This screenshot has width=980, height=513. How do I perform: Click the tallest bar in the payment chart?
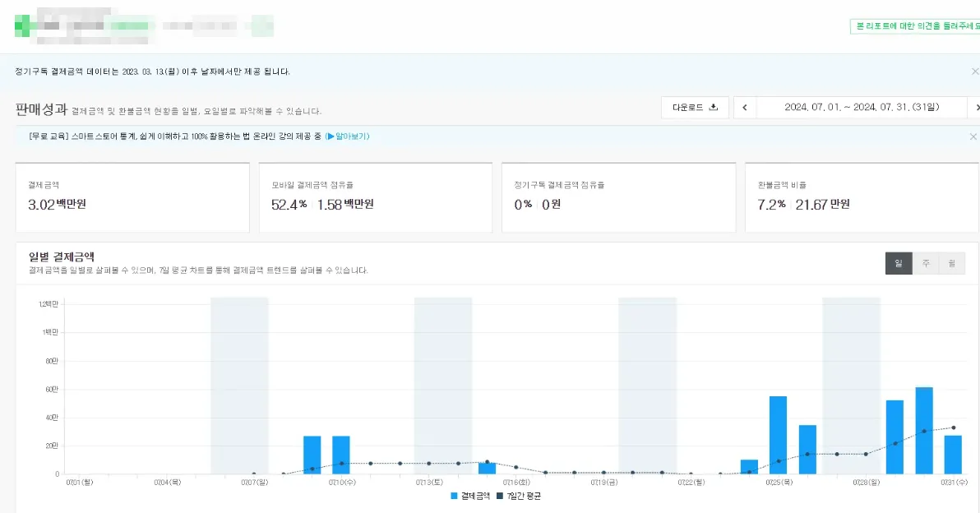(924, 431)
